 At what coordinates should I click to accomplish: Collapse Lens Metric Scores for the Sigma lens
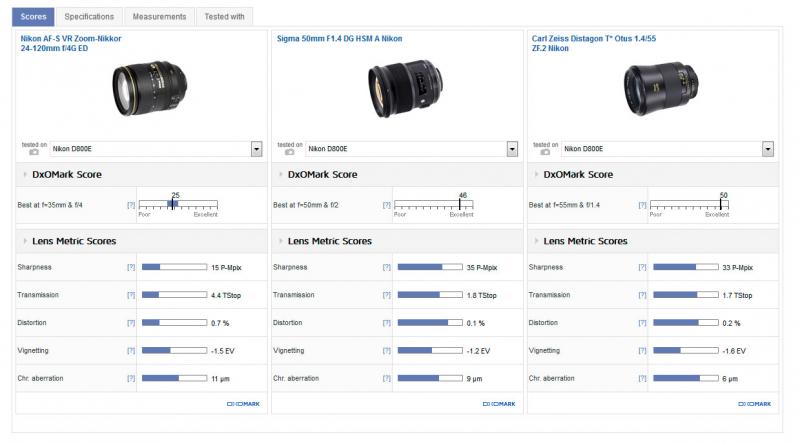pos(281,241)
